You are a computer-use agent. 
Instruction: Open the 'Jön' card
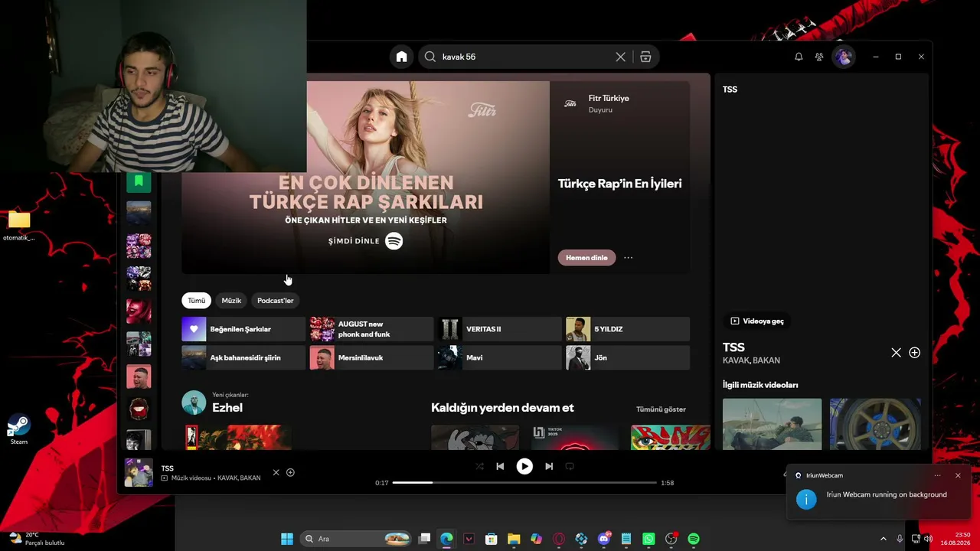(628, 357)
